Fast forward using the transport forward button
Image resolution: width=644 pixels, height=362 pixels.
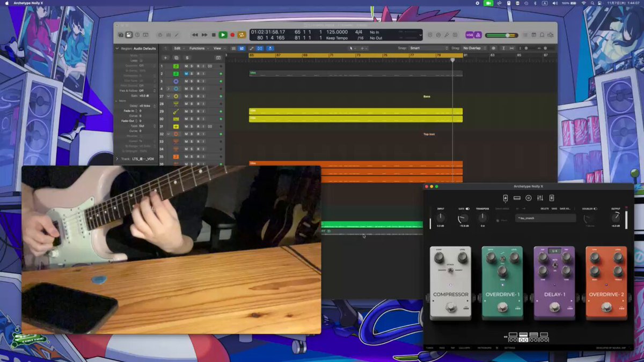pos(204,35)
